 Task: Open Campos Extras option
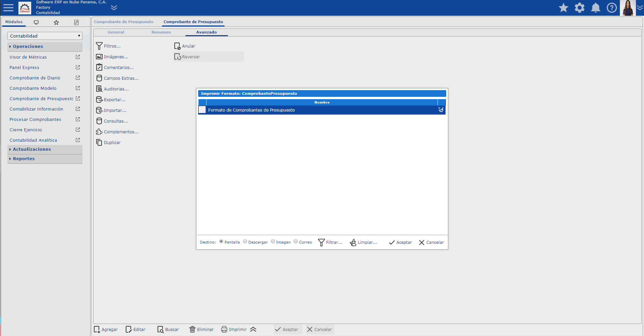pyautogui.click(x=117, y=78)
